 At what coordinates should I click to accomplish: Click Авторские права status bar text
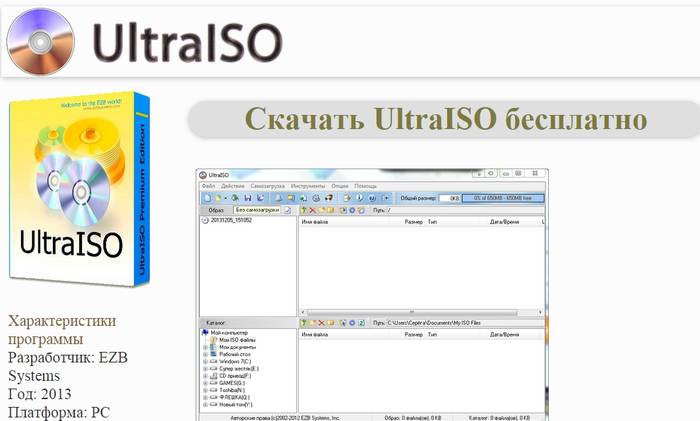pyautogui.click(x=285, y=418)
